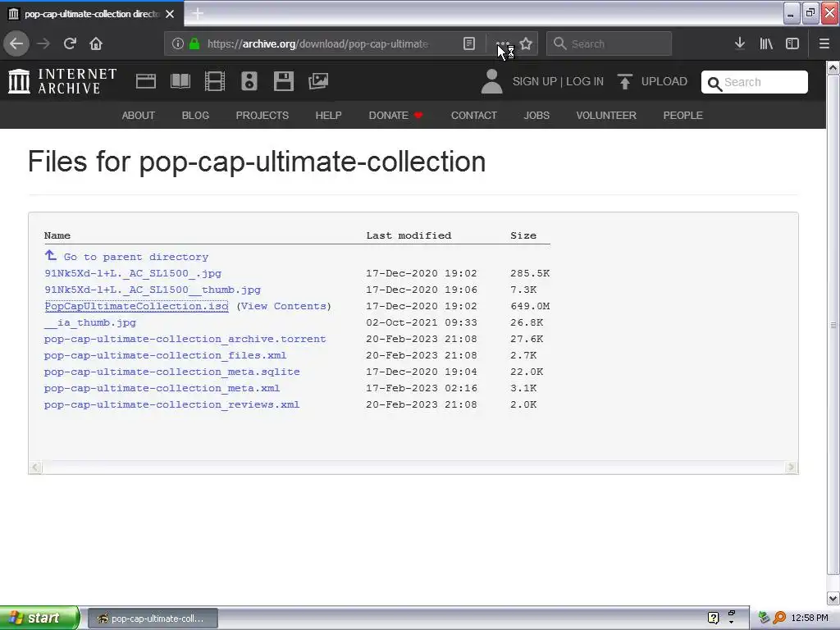Focus the browser toolbar Search field

click(x=609, y=43)
